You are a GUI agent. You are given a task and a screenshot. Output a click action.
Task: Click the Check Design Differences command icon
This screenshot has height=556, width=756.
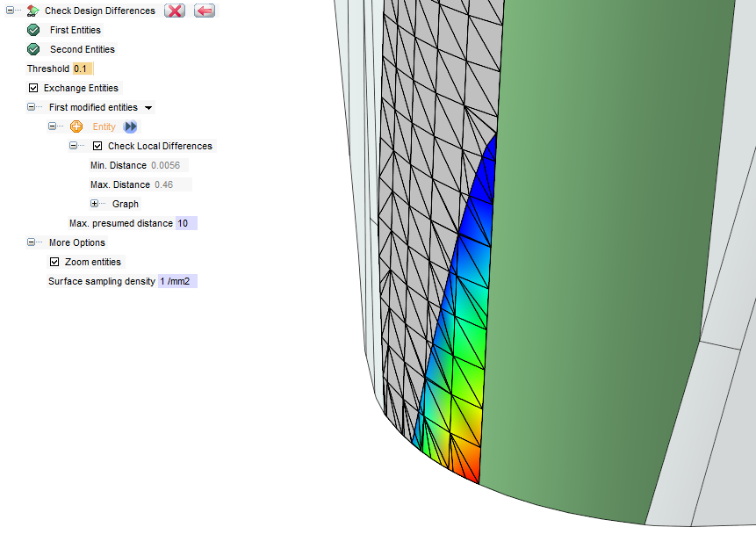(x=32, y=11)
